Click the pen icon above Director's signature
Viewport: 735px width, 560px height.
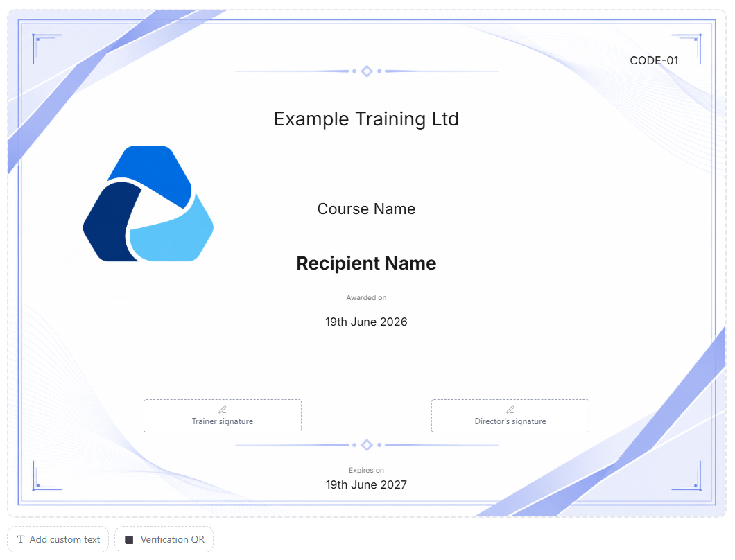coord(510,410)
